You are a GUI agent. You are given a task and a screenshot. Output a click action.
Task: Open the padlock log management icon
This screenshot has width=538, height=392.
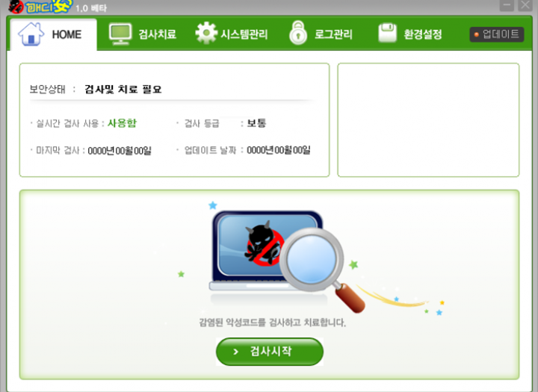298,33
